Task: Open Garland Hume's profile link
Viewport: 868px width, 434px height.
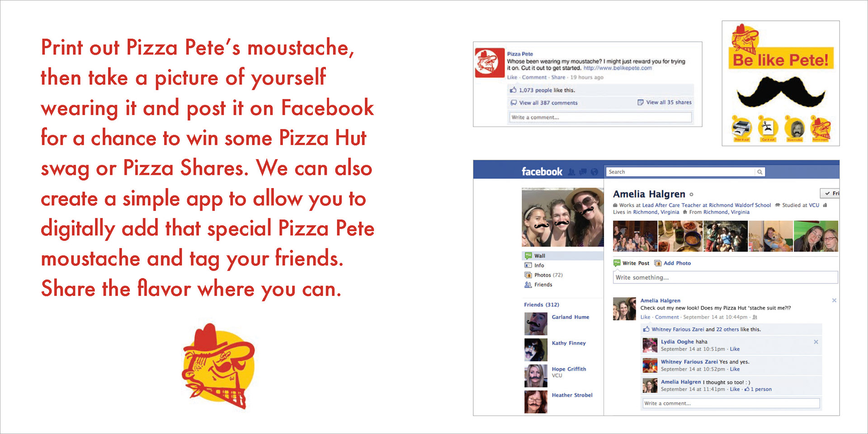Action: [x=570, y=317]
